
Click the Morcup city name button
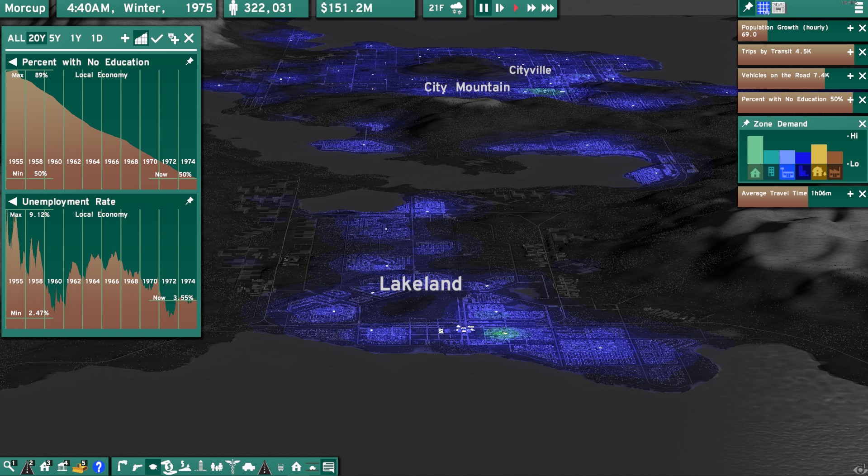[25, 8]
